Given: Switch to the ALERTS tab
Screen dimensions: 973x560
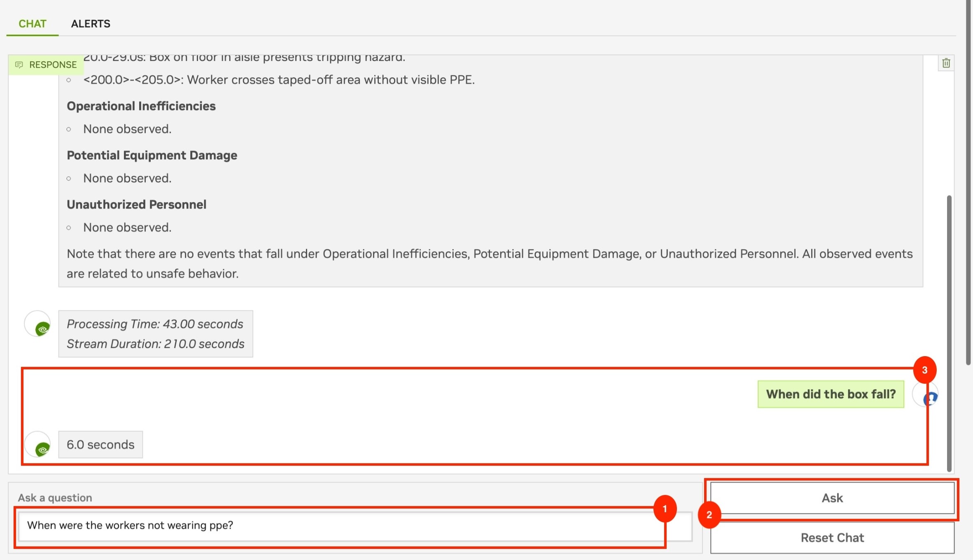Looking at the screenshot, I should point(91,23).
